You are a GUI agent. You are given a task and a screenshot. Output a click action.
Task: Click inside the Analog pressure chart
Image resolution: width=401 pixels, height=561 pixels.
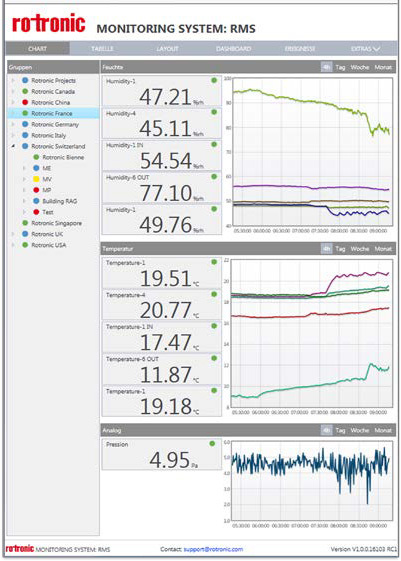tap(312, 480)
